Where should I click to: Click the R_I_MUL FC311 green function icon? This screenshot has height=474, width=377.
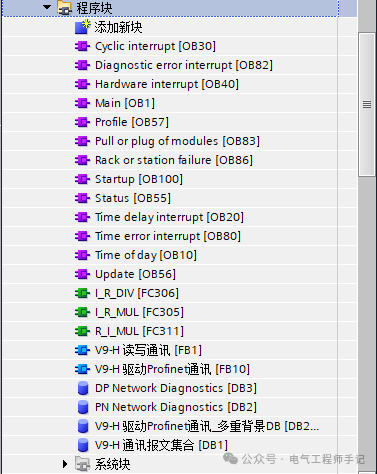82,331
